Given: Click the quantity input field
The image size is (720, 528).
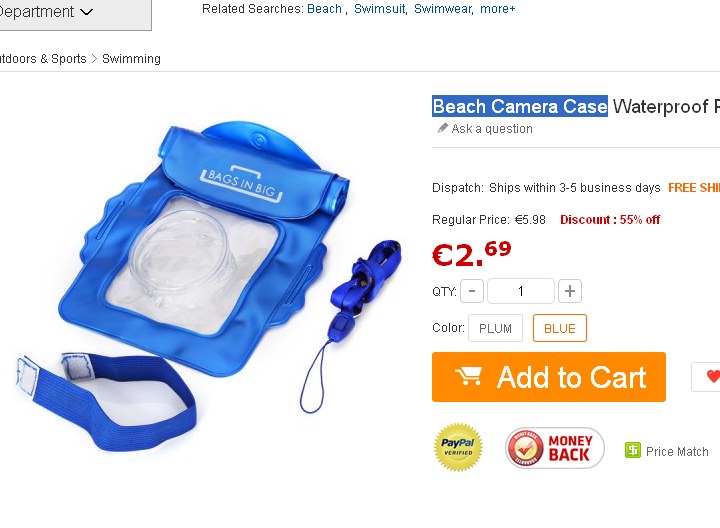Looking at the screenshot, I should coord(521,291).
